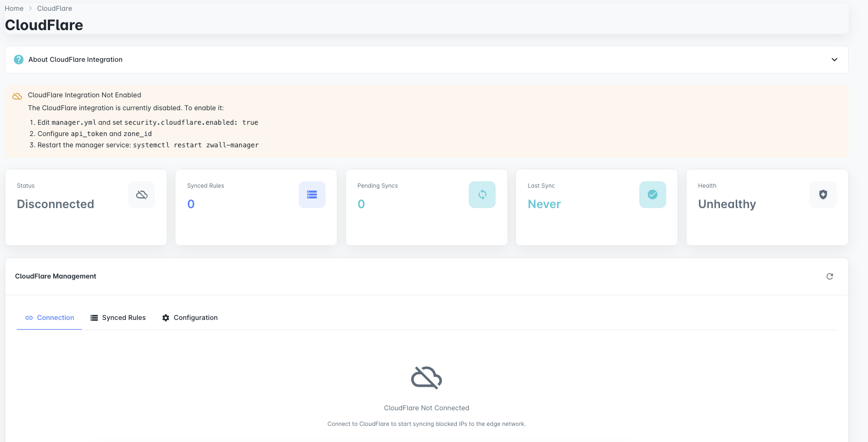This screenshot has width=868, height=442.
Task: Click the 'Never' last sync value
Action: (544, 204)
